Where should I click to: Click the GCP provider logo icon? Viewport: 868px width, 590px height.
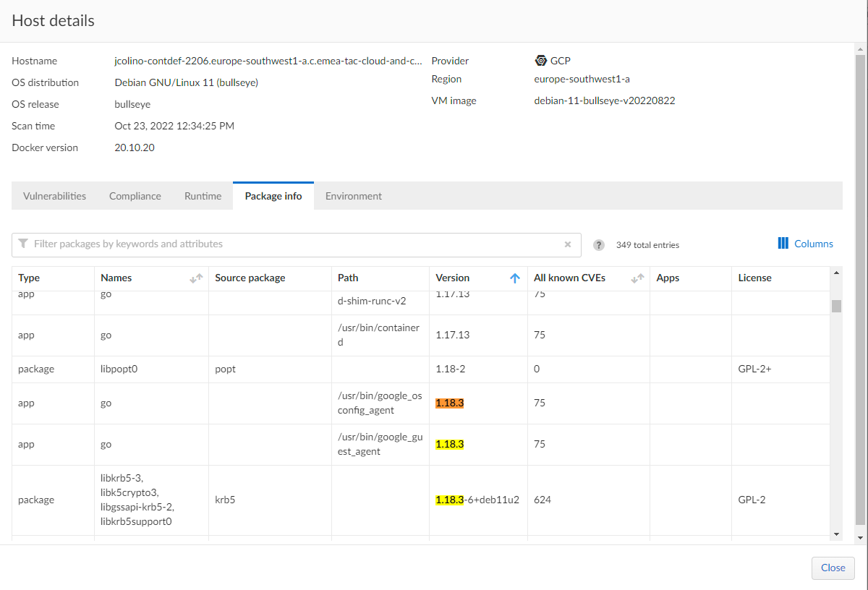540,61
